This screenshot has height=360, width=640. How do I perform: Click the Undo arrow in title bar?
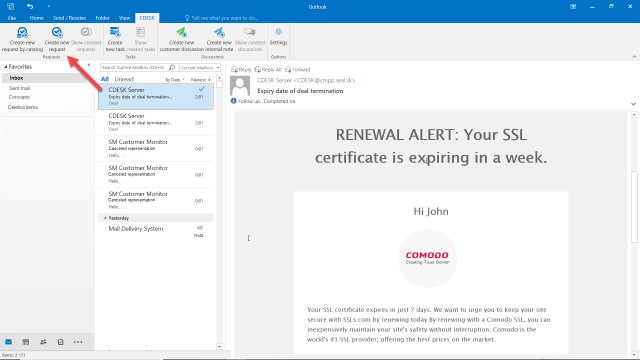30,7
